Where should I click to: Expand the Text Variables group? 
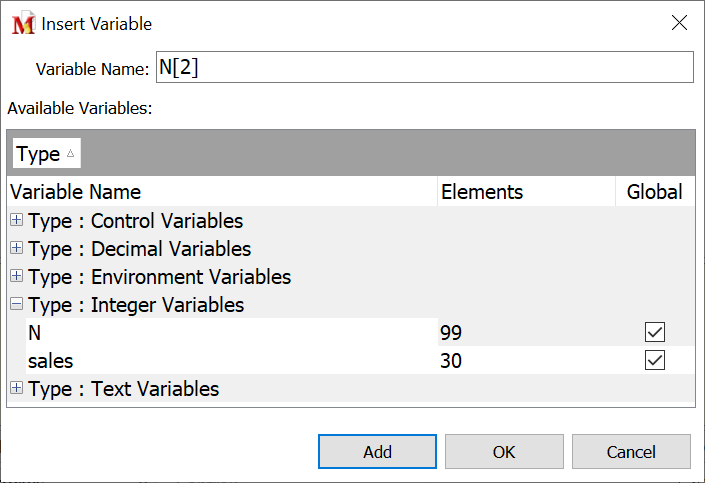(x=17, y=389)
